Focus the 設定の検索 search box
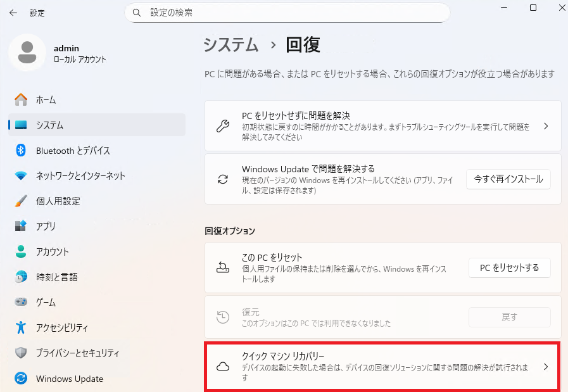Viewport: 568px width, 392px height. click(x=287, y=13)
